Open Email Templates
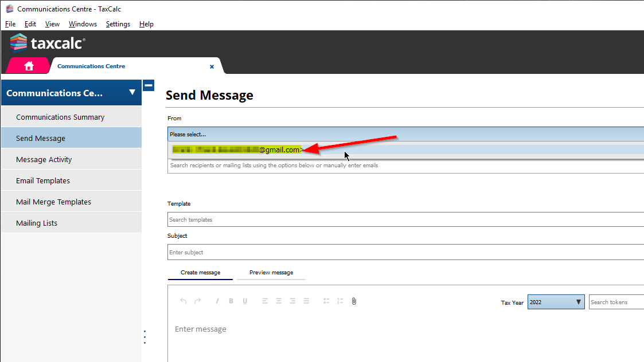 pyautogui.click(x=72, y=180)
